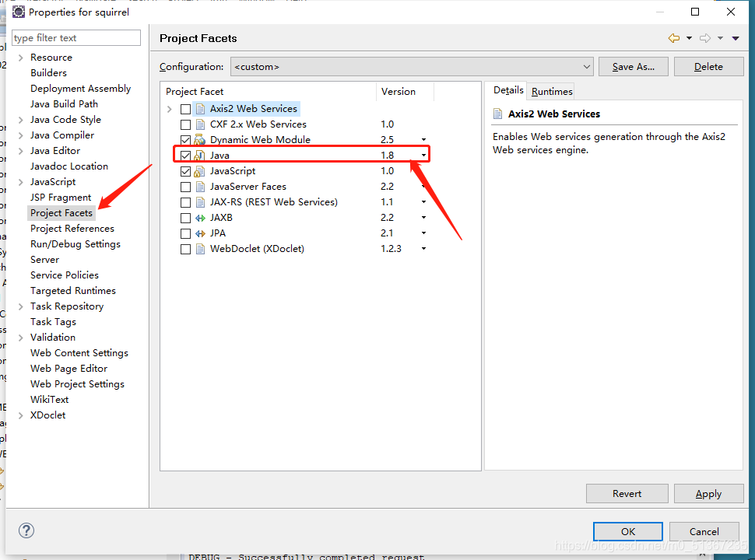The image size is (755, 560).
Task: Expand the Validation tree node
Action: (x=21, y=338)
